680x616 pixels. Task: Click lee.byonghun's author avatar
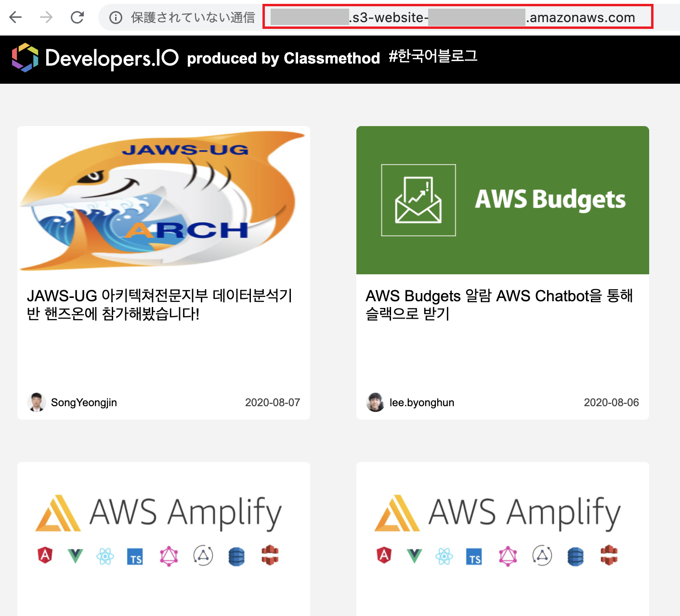pyautogui.click(x=375, y=402)
